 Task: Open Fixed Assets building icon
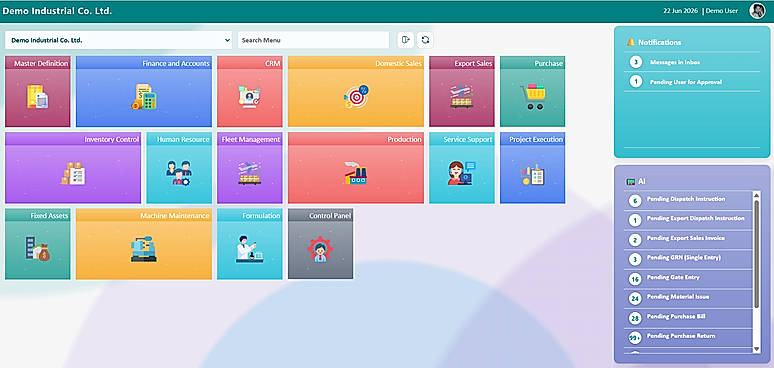[x=38, y=249]
